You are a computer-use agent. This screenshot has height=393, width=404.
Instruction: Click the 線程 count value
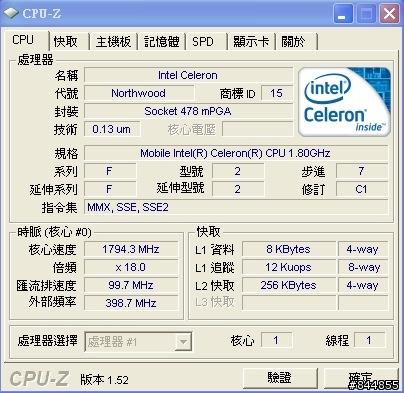(369, 340)
